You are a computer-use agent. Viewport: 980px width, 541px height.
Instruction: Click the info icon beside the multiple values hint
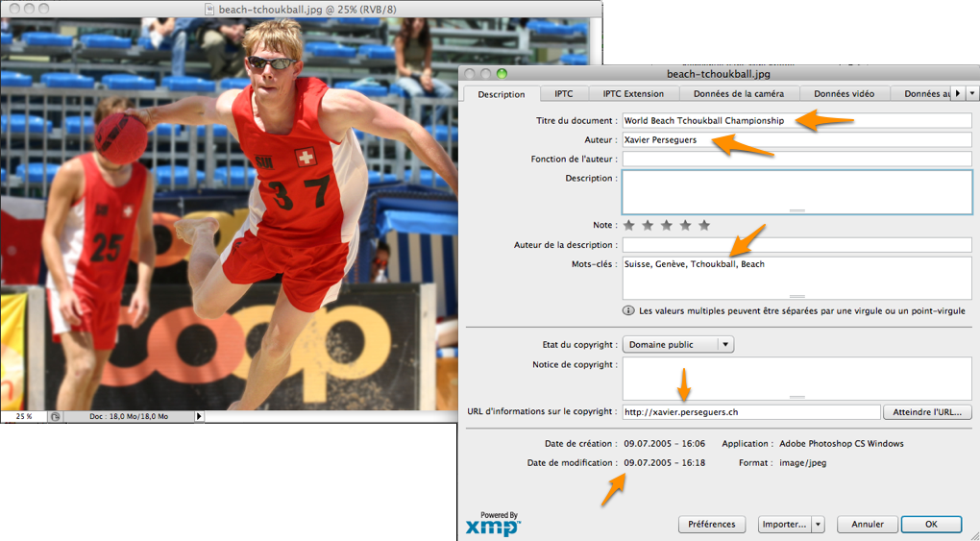628,311
